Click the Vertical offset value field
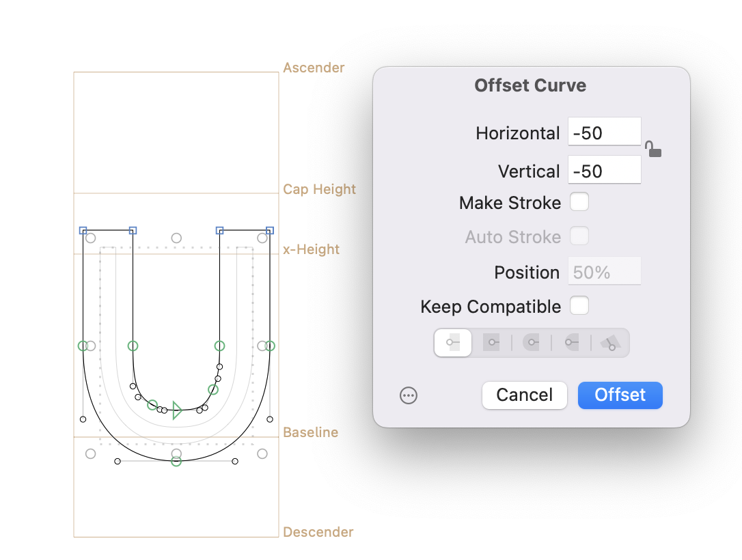742x560 pixels. 604,170
